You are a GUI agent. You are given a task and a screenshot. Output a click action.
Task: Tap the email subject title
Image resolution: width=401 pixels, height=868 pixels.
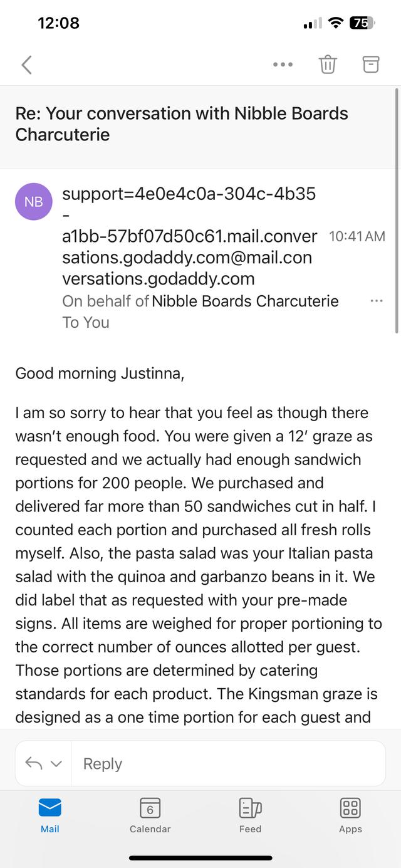182,124
